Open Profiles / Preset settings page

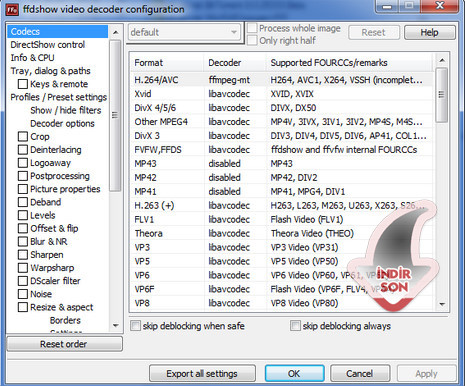pyautogui.click(x=59, y=97)
